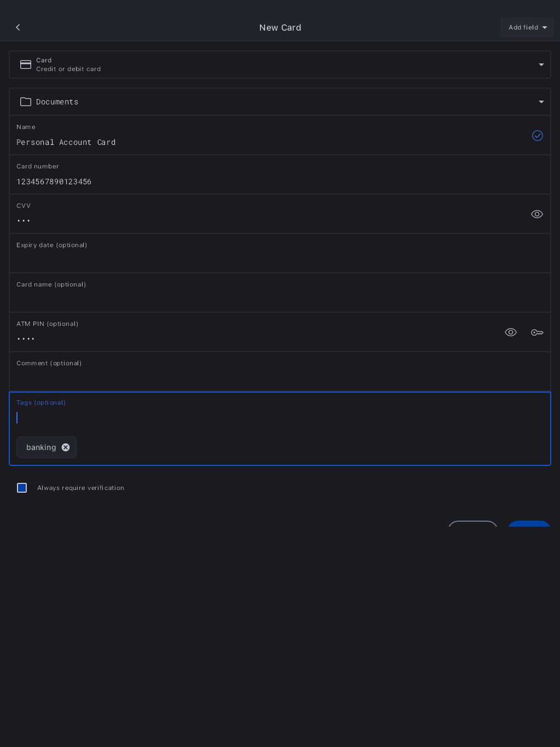560x747 pixels.
Task: Click the back arrow icon
Action: tap(18, 27)
